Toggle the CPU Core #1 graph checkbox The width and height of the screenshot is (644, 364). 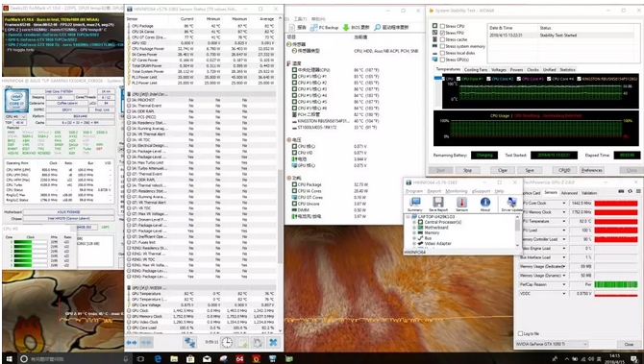[x=459, y=79]
